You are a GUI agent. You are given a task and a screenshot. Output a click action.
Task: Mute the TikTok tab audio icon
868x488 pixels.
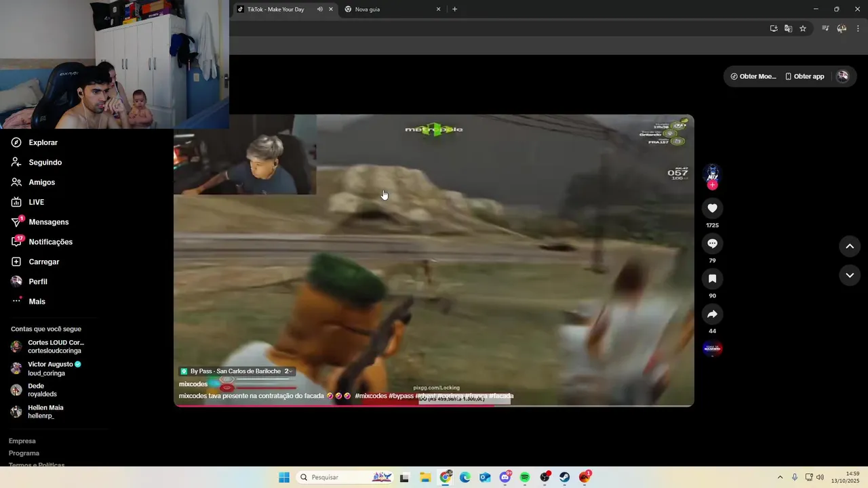[x=319, y=9]
